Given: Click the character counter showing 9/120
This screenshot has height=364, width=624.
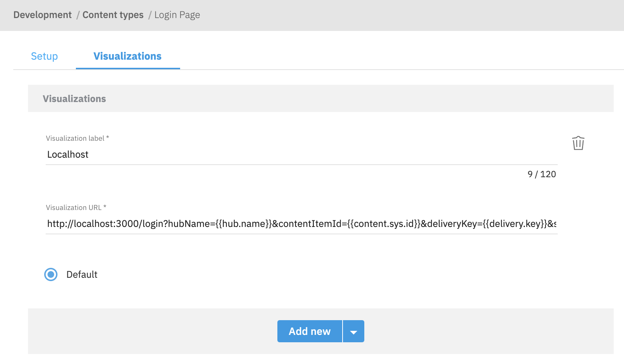Looking at the screenshot, I should tap(542, 174).
